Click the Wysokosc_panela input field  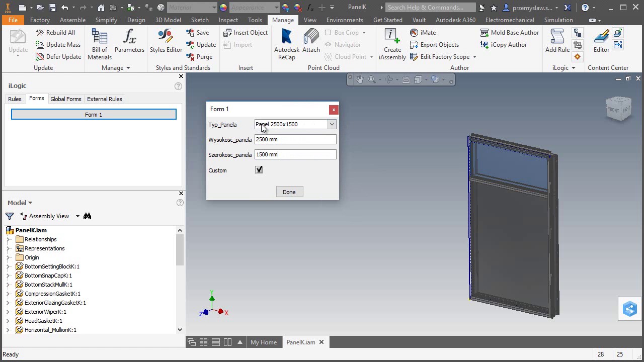[x=295, y=139]
